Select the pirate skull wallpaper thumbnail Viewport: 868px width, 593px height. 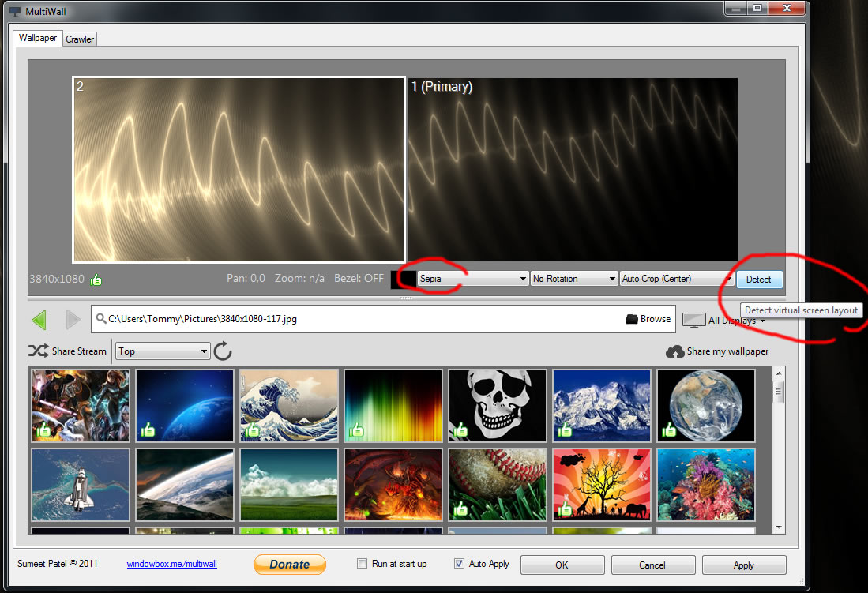click(498, 406)
